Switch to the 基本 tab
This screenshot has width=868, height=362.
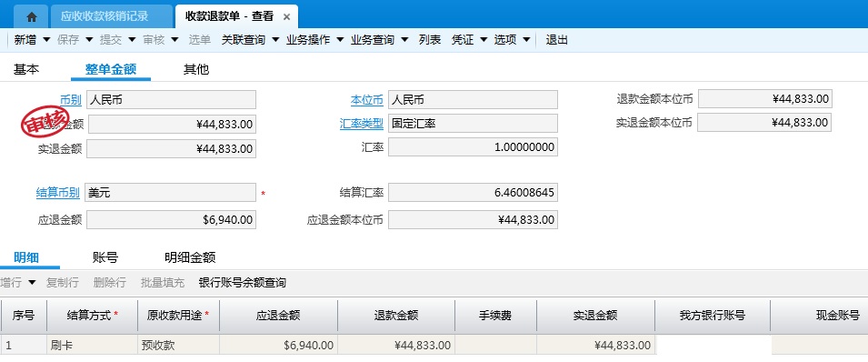26,69
